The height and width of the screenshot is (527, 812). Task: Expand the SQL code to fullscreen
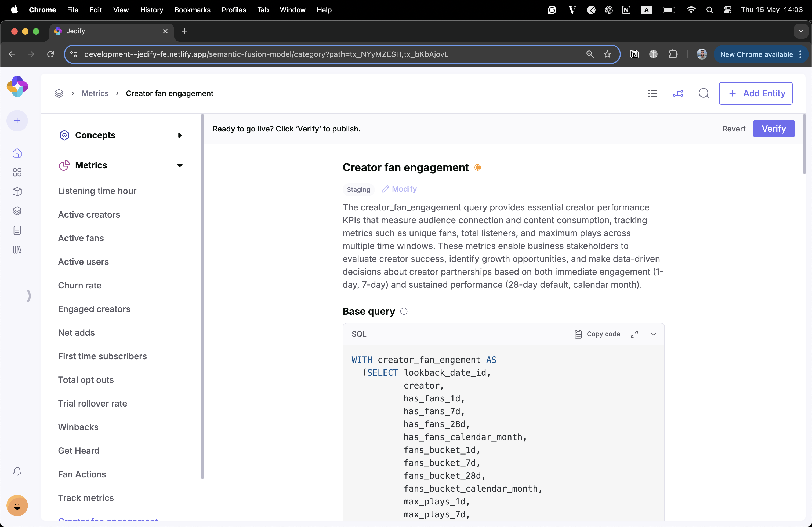coord(634,334)
